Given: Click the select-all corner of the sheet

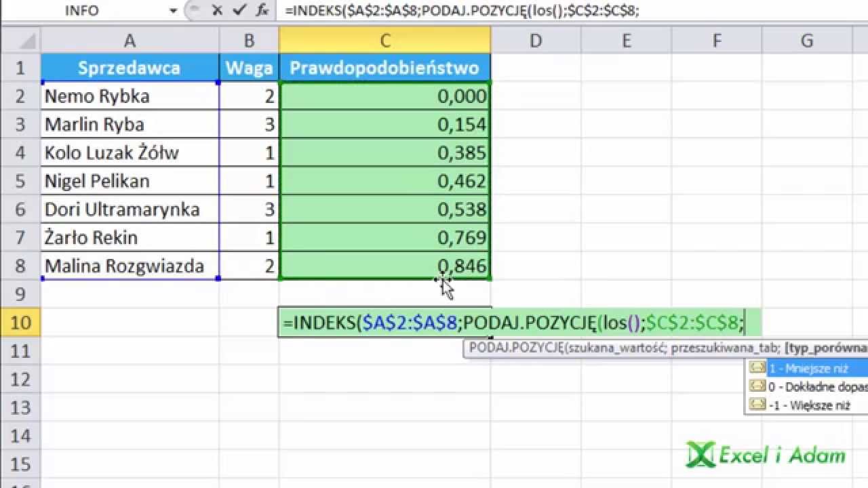Looking at the screenshot, I should [x=20, y=41].
